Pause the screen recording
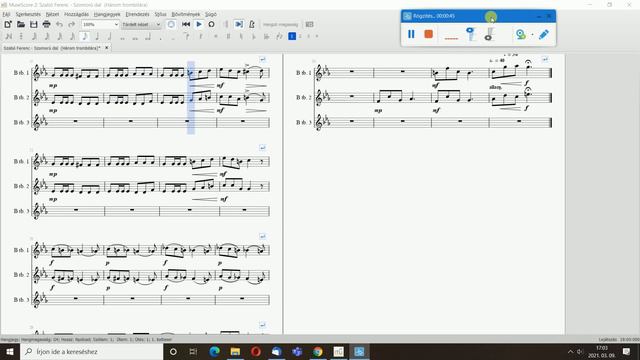The image size is (640, 360). (411, 34)
